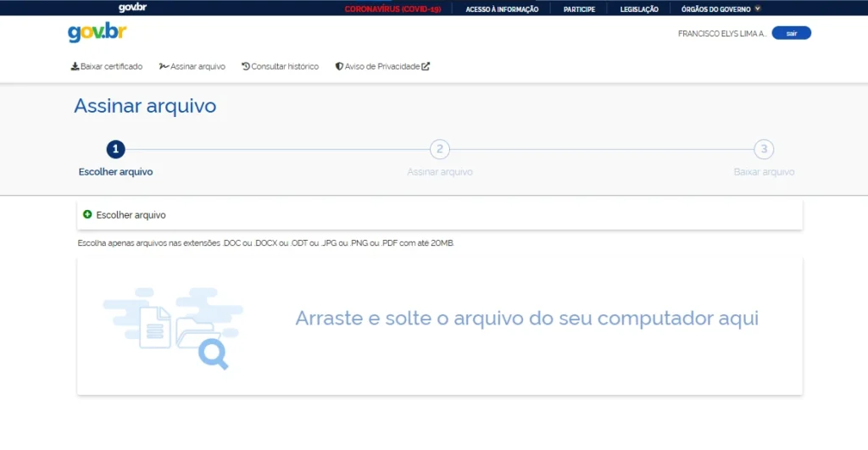Image resolution: width=868 pixels, height=450 pixels.
Task: Open the Participe top bar item
Action: 579,9
